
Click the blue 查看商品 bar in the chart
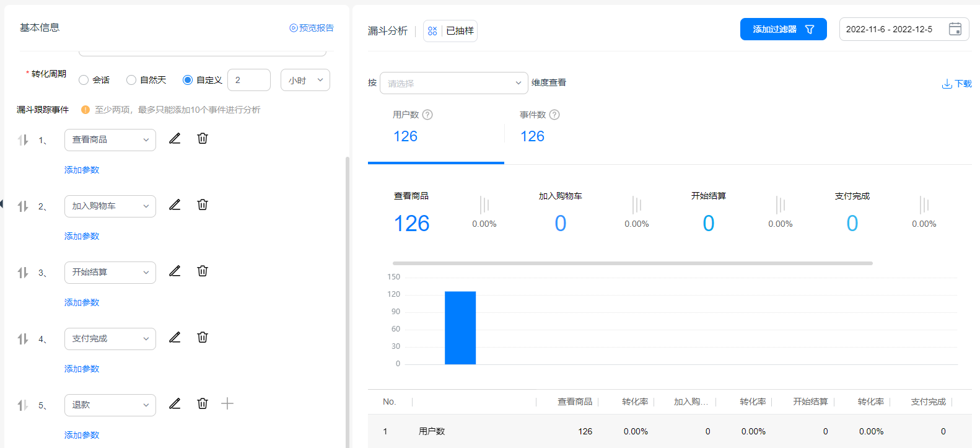(x=460, y=328)
